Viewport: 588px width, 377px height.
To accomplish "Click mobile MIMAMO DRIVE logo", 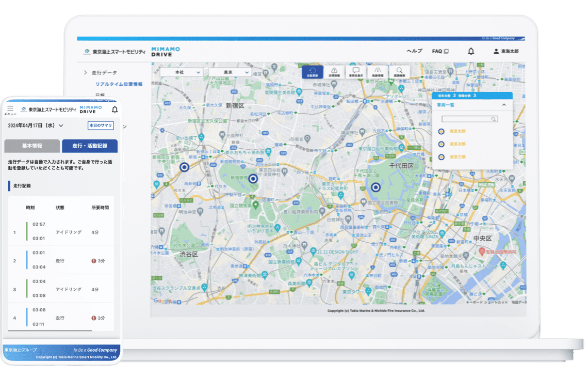I will click(91, 109).
